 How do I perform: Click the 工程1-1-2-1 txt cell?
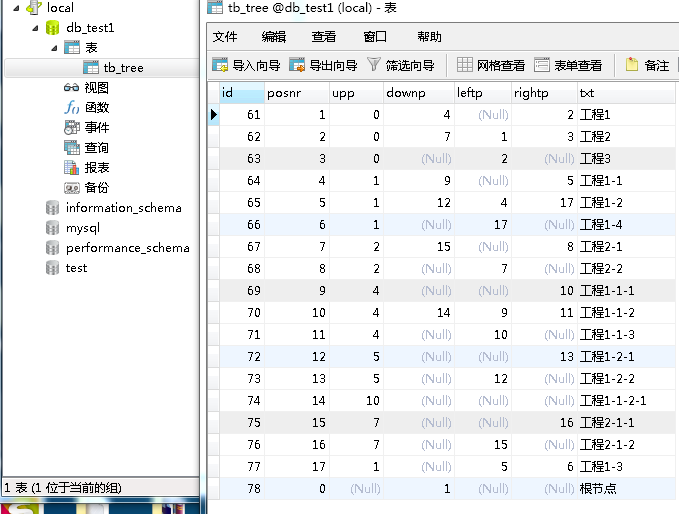tap(626, 401)
